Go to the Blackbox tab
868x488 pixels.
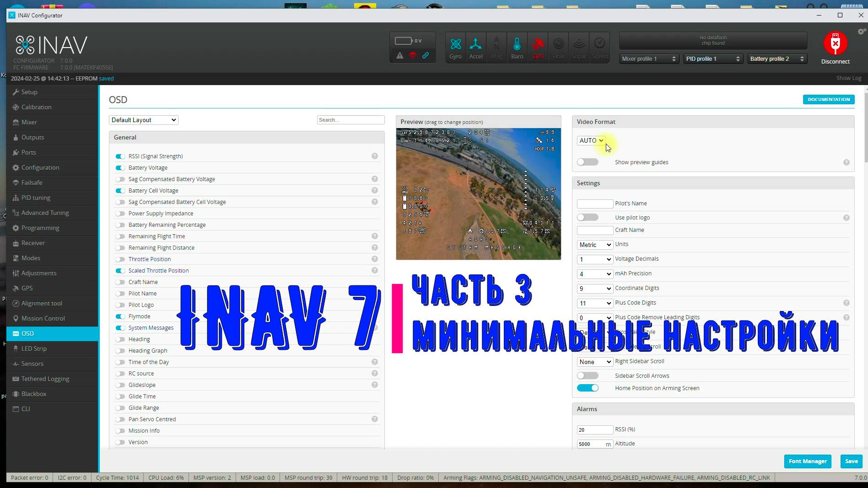click(52, 394)
